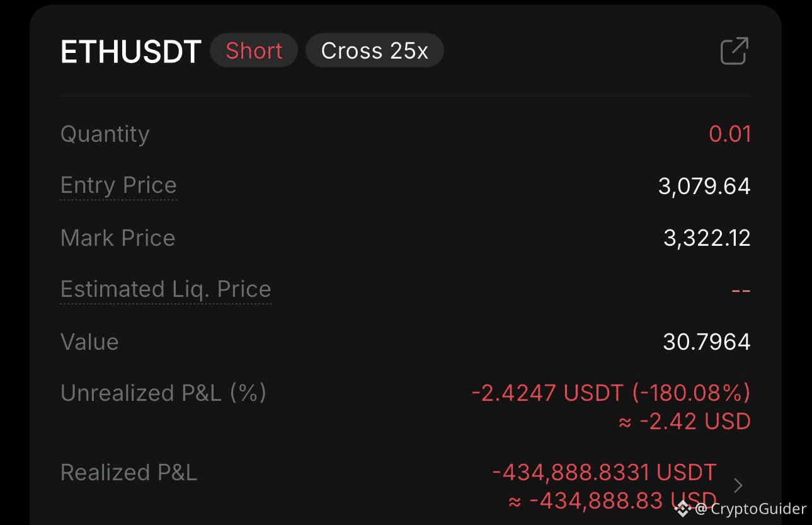Screen dimensions: 812x525
Task: Tap the Realized P&L label
Action: 129,473
